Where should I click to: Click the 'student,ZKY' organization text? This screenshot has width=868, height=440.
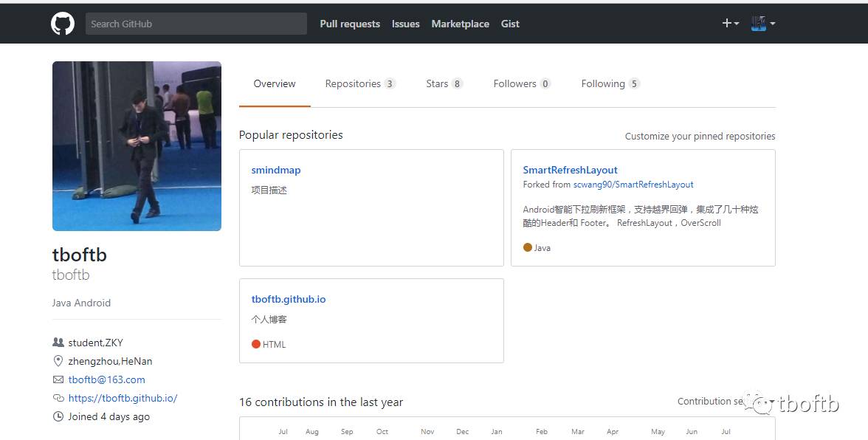96,343
